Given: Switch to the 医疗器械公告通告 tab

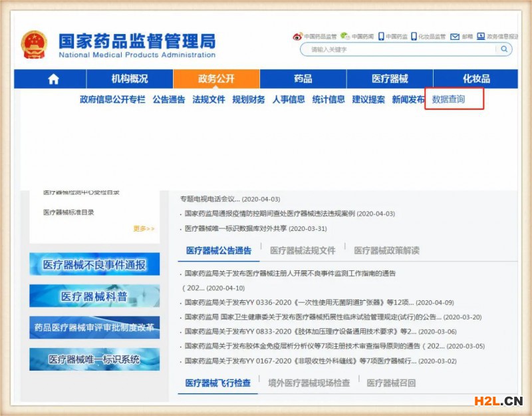Looking at the screenshot, I should pos(219,251).
